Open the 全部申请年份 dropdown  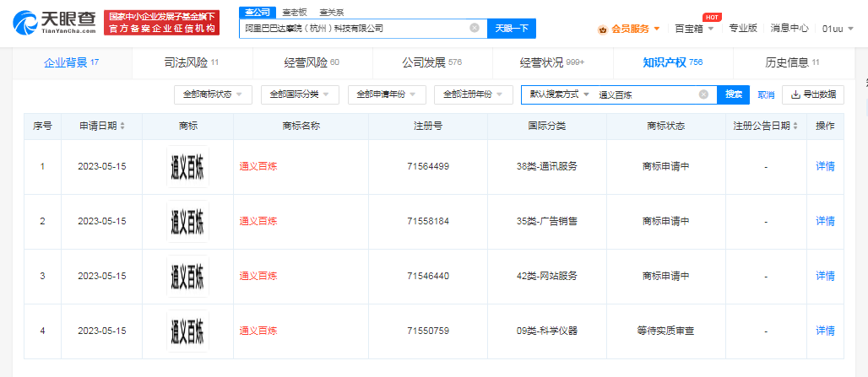387,94
